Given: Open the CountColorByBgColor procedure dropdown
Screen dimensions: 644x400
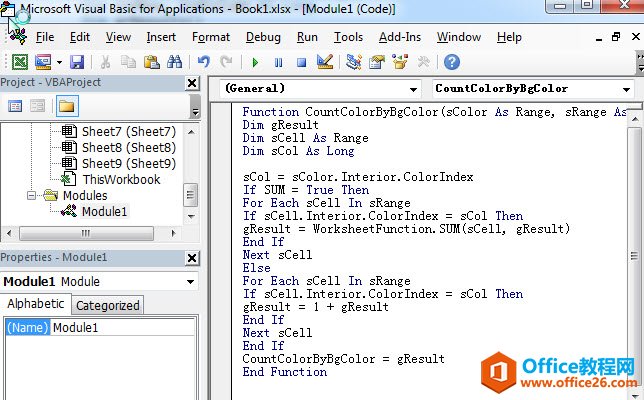Looking at the screenshot, I should click(626, 89).
